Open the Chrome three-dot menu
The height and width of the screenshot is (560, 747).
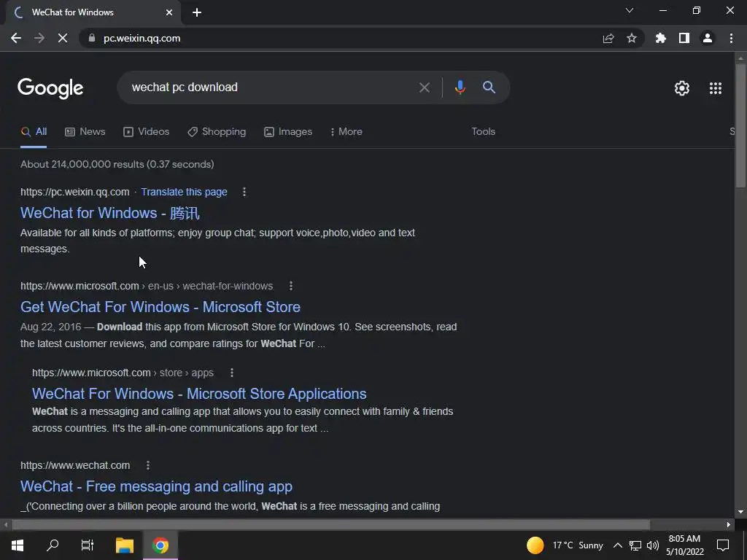[x=731, y=38]
